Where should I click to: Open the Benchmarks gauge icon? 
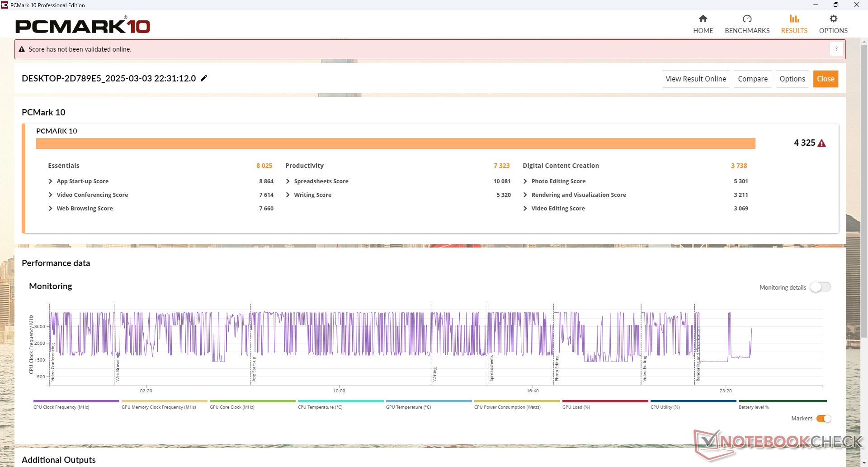pyautogui.click(x=747, y=19)
